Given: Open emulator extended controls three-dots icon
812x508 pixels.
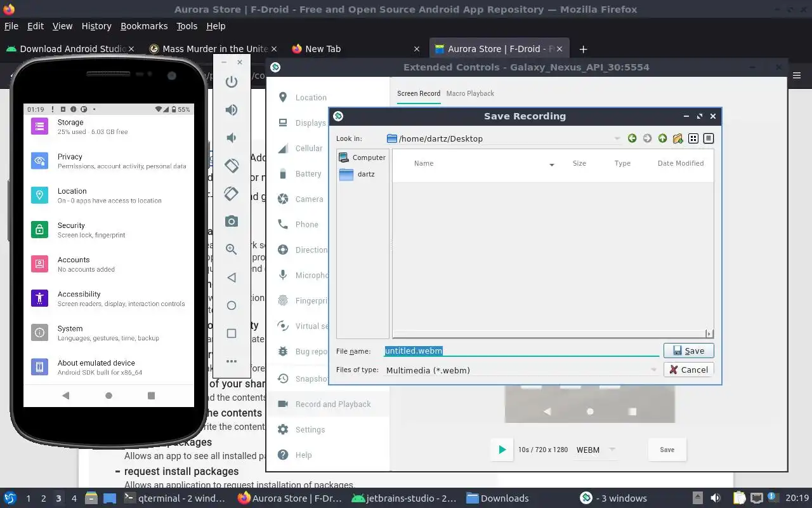Looking at the screenshot, I should (232, 361).
